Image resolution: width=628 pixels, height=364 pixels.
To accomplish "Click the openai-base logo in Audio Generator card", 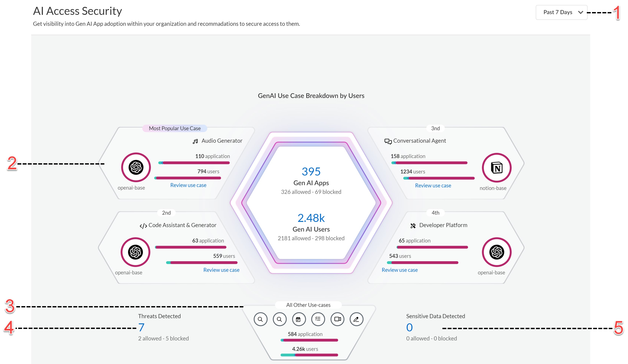I will click(x=136, y=167).
